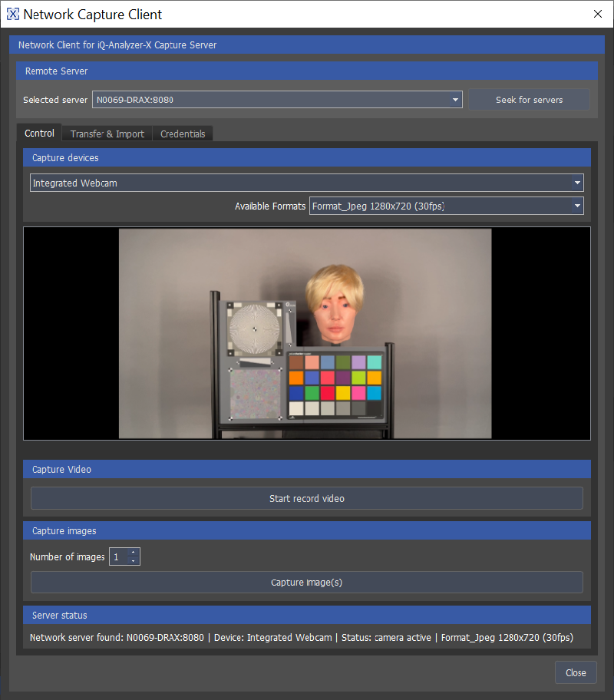The height and width of the screenshot is (700, 614).
Task: Click the Capture devices section header
Action: click(307, 157)
